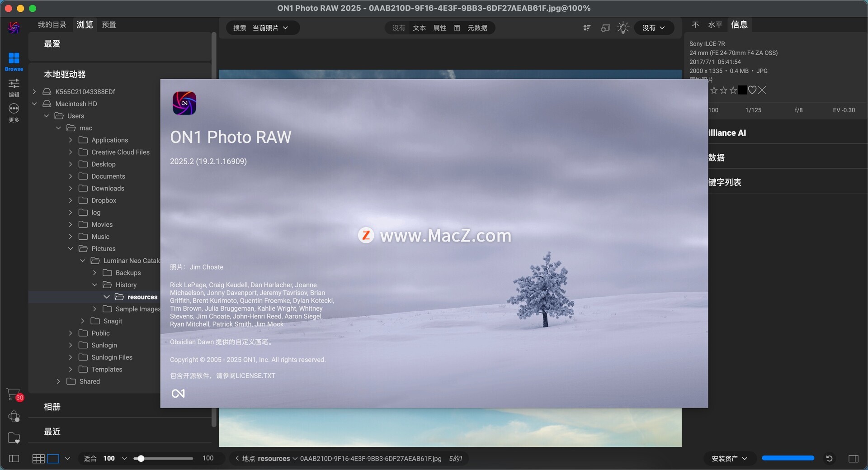The image size is (868, 470).
Task: Switch to 预置 tab
Action: point(109,24)
